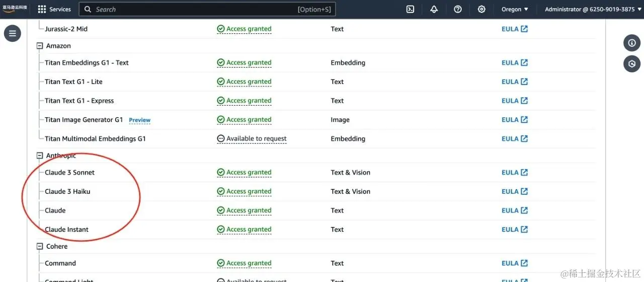Click 'Embedding' modality for Titan Multimodal Embeddings
The height and width of the screenshot is (282, 644).
point(348,138)
